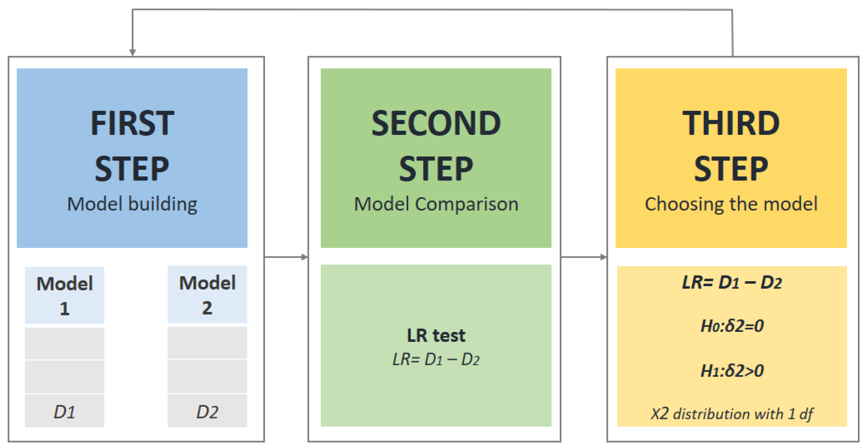Click the arrowhead pointing into the second step
This screenshot has width=868, height=447.
(x=304, y=257)
